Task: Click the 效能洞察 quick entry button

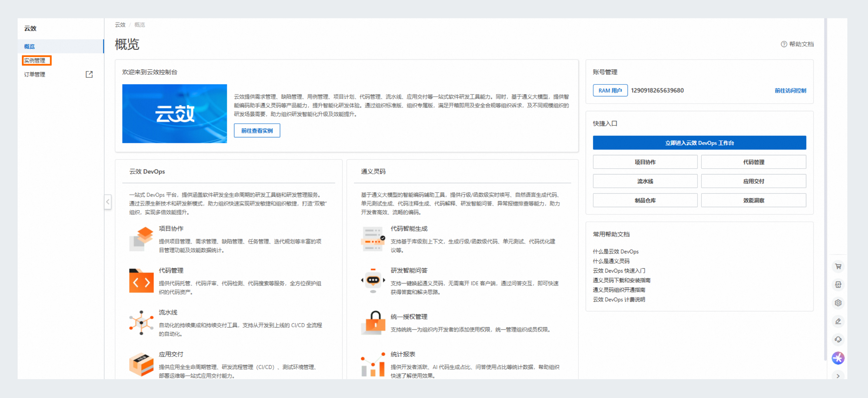Action: [x=753, y=200]
